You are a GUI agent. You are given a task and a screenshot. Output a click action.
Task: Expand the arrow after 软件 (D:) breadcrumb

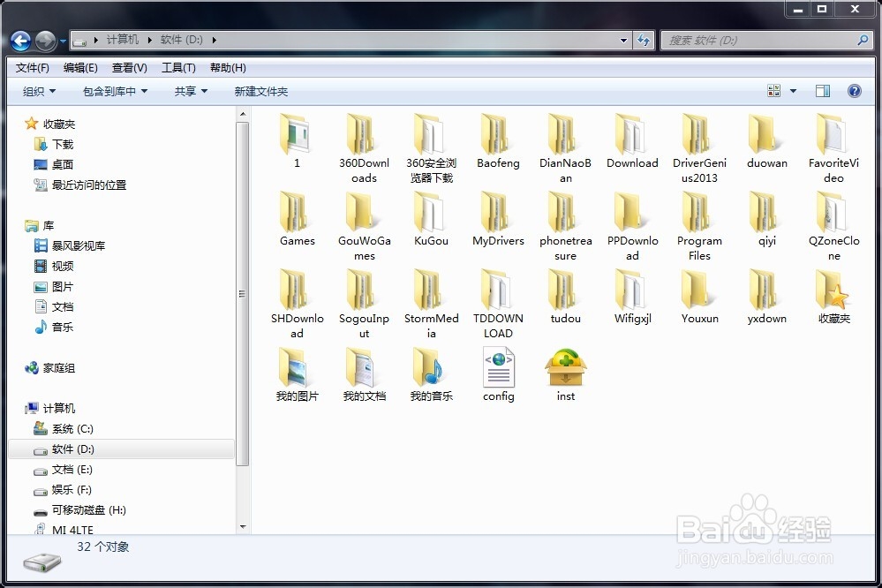click(x=215, y=40)
